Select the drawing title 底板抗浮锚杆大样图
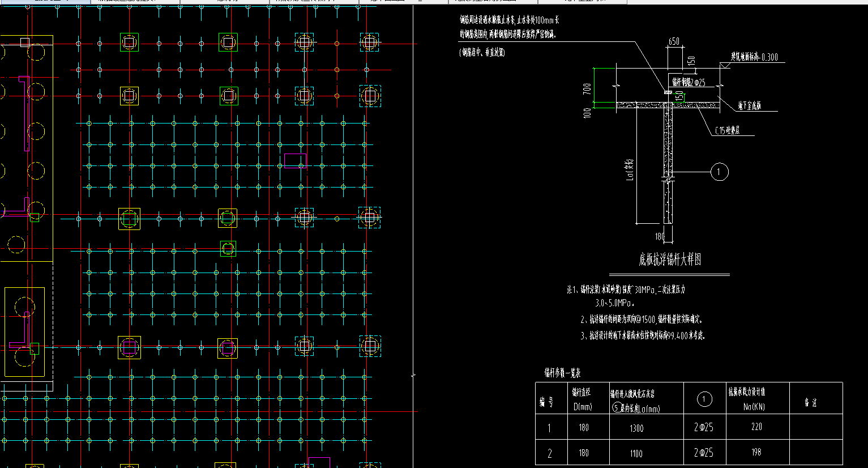The image size is (868, 468). point(670,259)
